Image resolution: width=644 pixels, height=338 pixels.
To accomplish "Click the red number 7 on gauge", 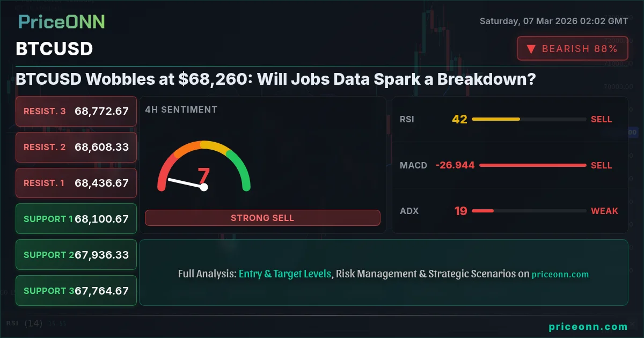I will (203, 176).
